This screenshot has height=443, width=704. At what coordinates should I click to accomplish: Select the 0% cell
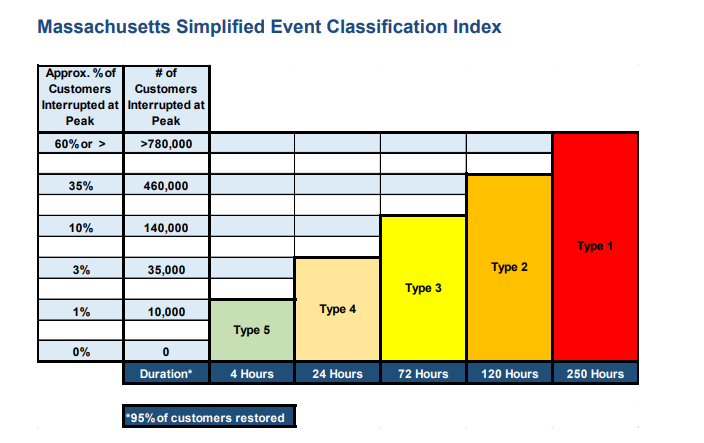coord(80,351)
